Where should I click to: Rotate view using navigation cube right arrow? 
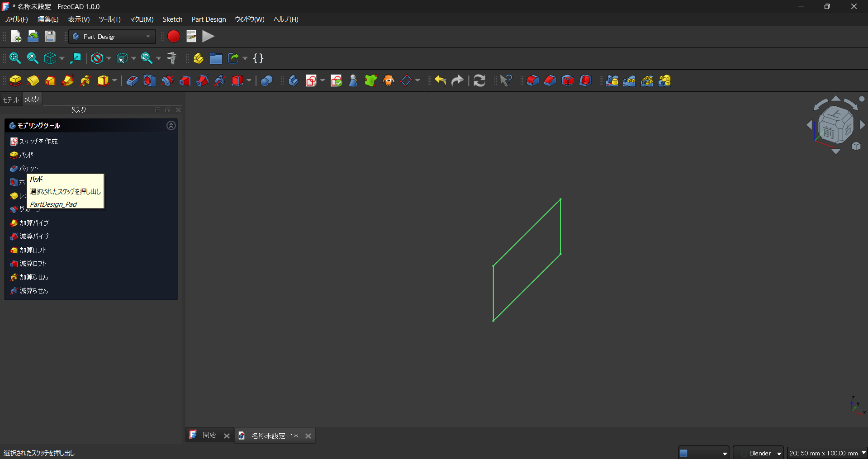(x=863, y=124)
